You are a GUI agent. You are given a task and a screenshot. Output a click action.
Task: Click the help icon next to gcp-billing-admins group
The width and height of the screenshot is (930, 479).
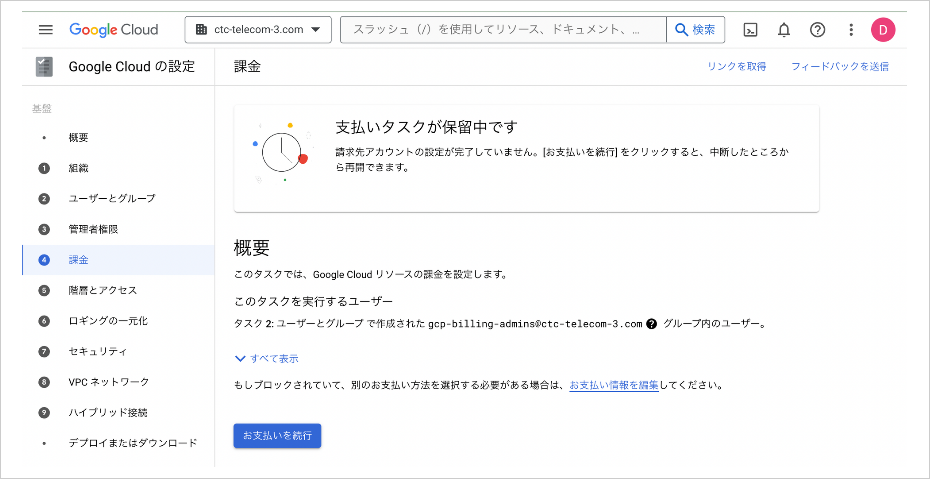[652, 324]
